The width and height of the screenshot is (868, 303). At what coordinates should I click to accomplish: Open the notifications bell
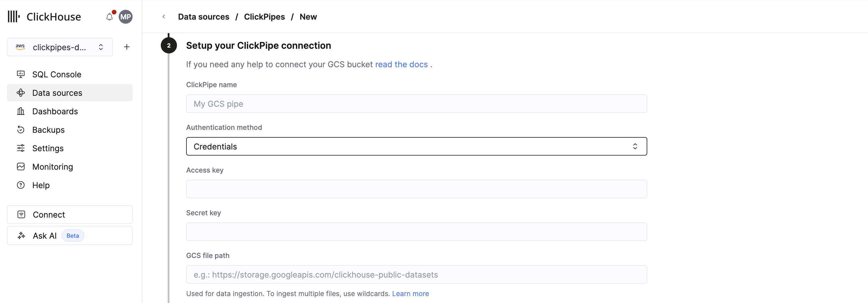pyautogui.click(x=109, y=16)
